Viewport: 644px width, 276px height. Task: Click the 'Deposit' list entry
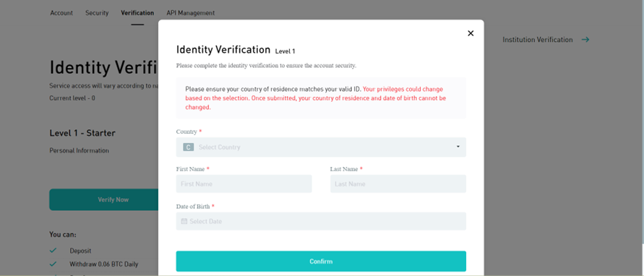point(80,251)
